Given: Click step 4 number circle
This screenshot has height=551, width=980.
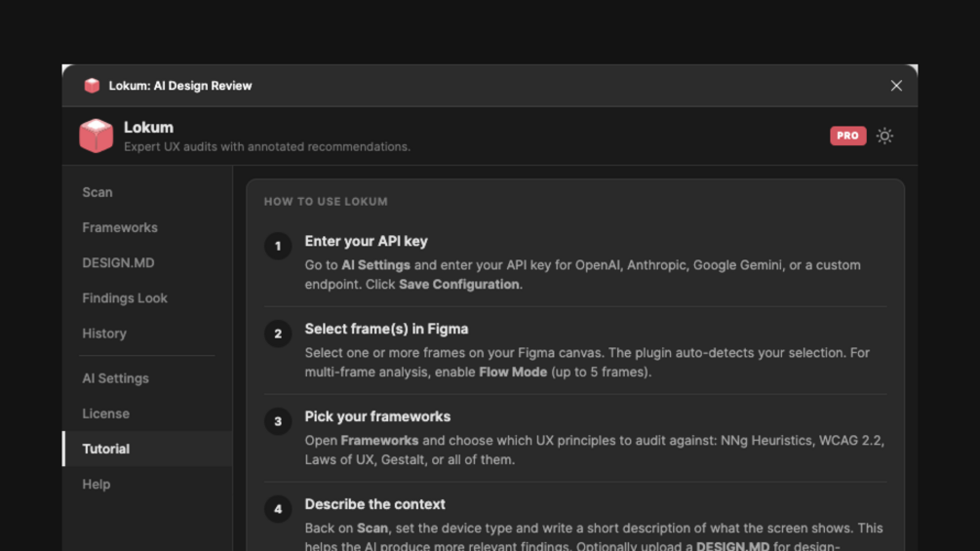Looking at the screenshot, I should (x=278, y=509).
